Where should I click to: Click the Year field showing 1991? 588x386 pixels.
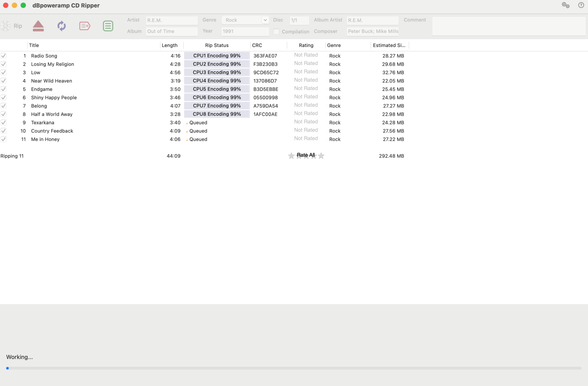(x=245, y=31)
